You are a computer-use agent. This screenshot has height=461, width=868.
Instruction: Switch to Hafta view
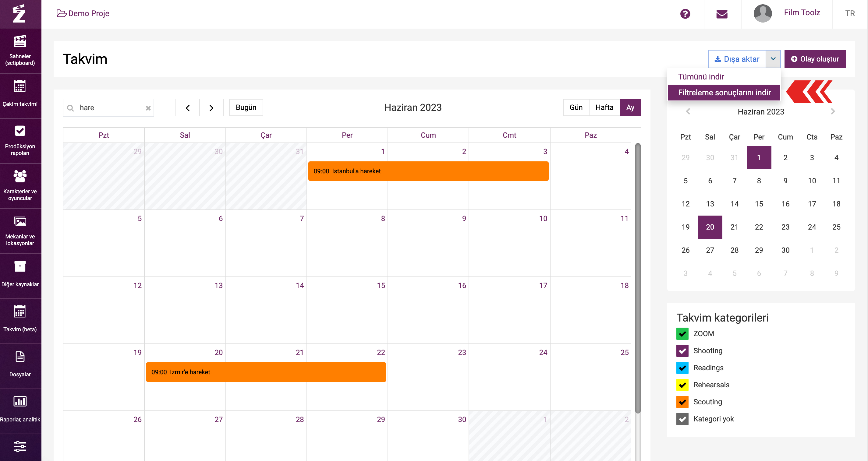pos(604,107)
